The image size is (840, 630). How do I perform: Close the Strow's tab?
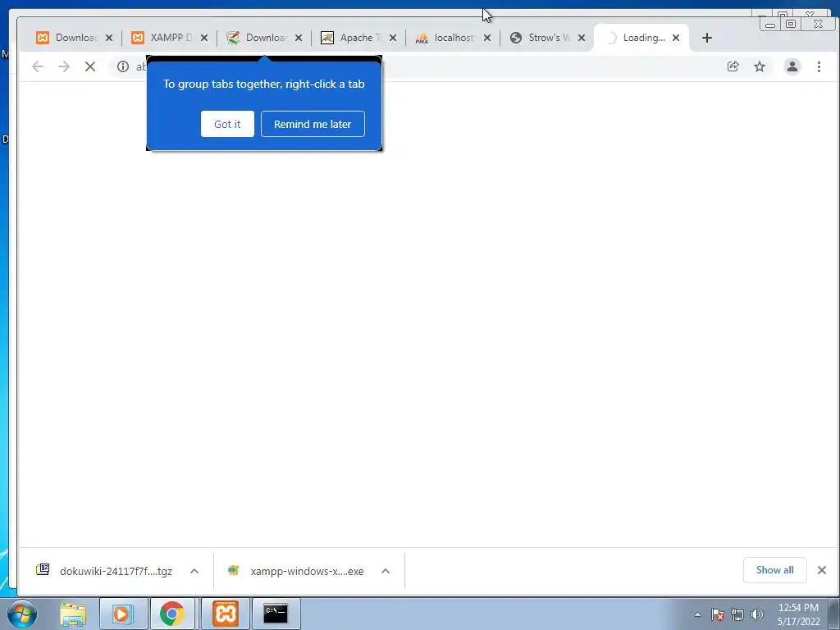coord(582,38)
